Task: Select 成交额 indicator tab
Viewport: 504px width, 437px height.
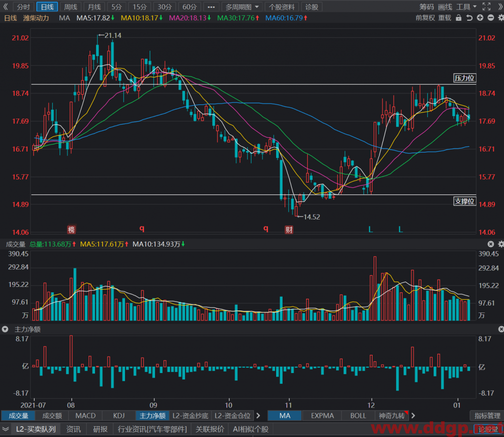Action: (52, 415)
